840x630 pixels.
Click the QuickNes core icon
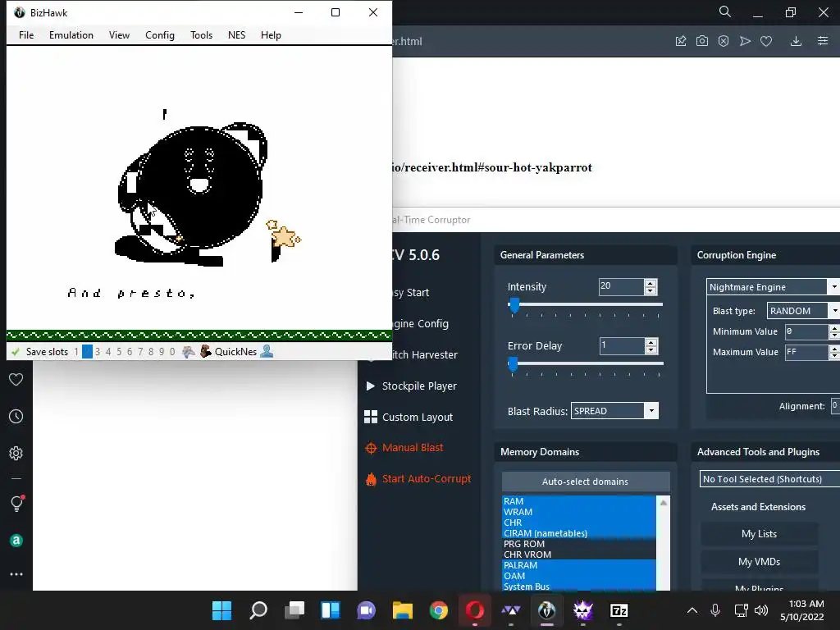coord(206,351)
